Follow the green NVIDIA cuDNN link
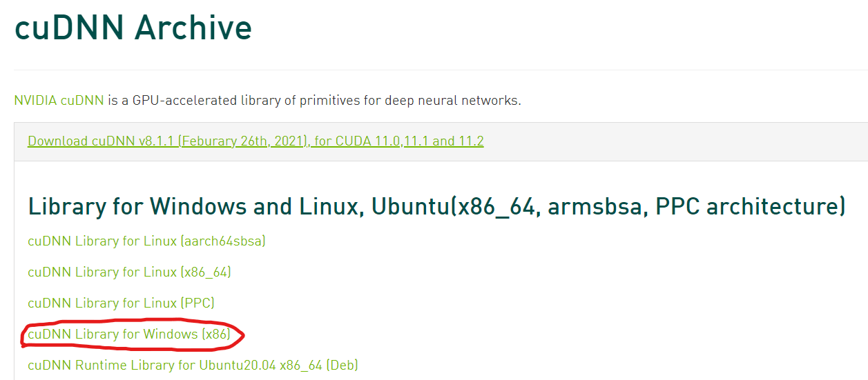This screenshot has width=868, height=380. [x=59, y=100]
